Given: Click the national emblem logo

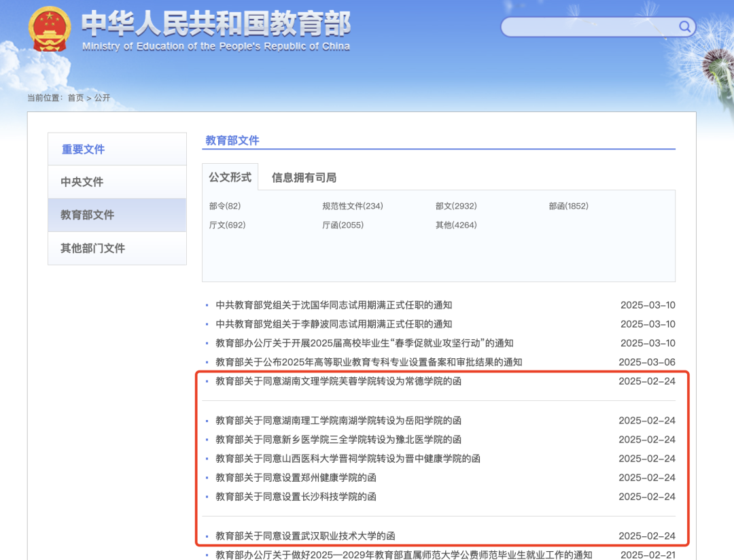Looking at the screenshot, I should [x=49, y=29].
